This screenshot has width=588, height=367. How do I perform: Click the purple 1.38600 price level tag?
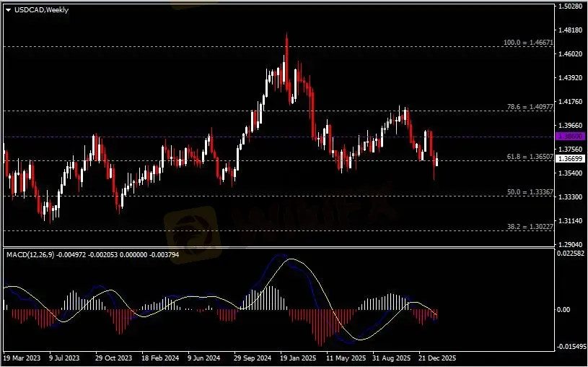570,137
